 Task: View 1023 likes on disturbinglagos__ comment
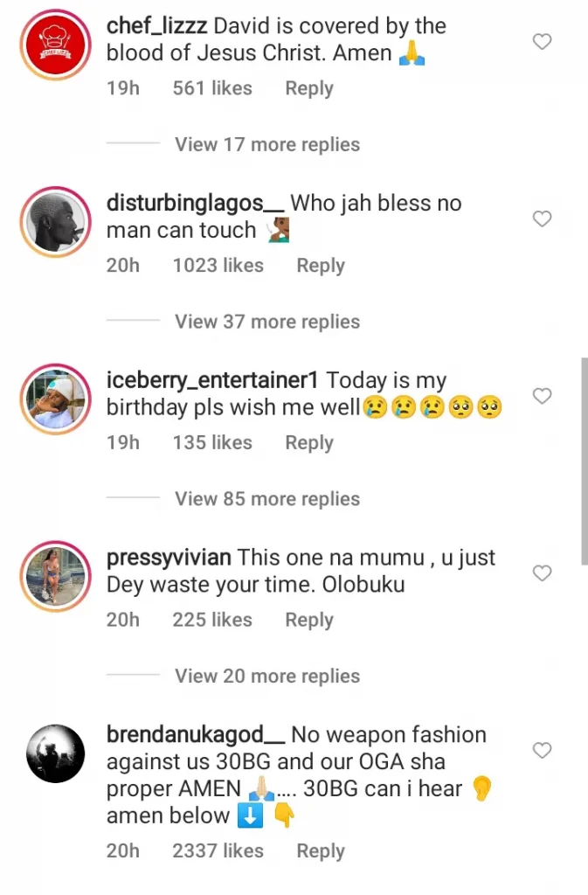click(x=218, y=266)
